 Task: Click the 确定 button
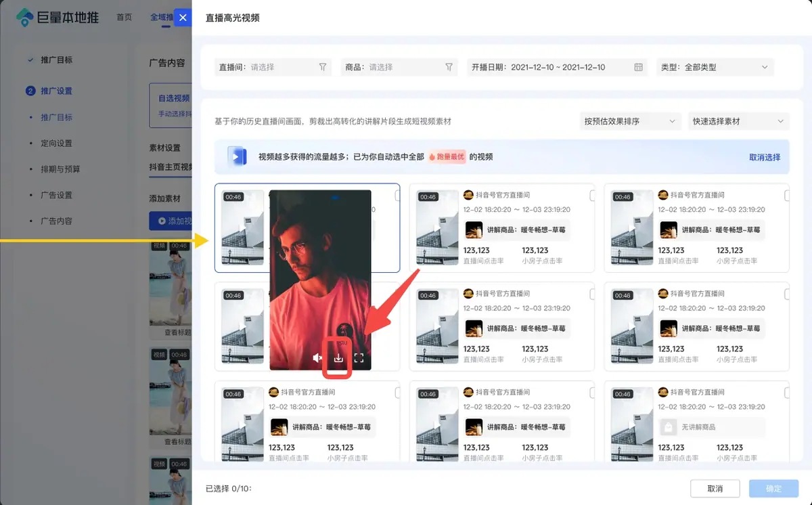[773, 488]
